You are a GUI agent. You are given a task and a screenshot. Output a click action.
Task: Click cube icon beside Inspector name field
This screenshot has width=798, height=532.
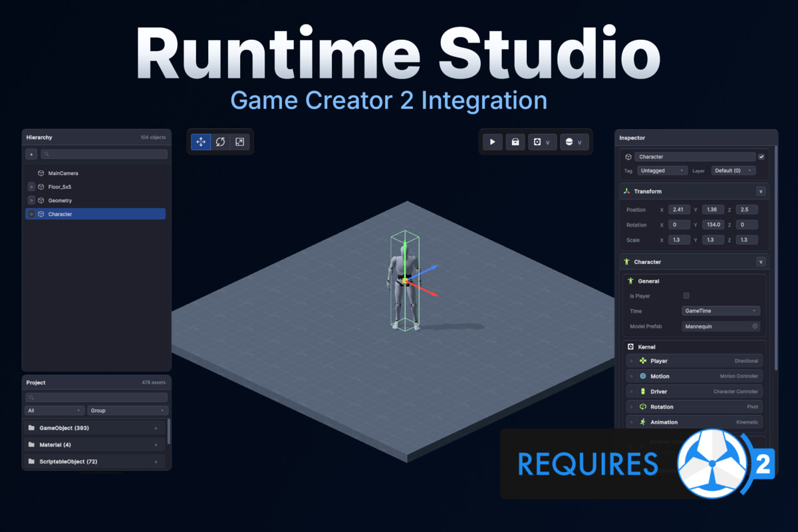628,157
